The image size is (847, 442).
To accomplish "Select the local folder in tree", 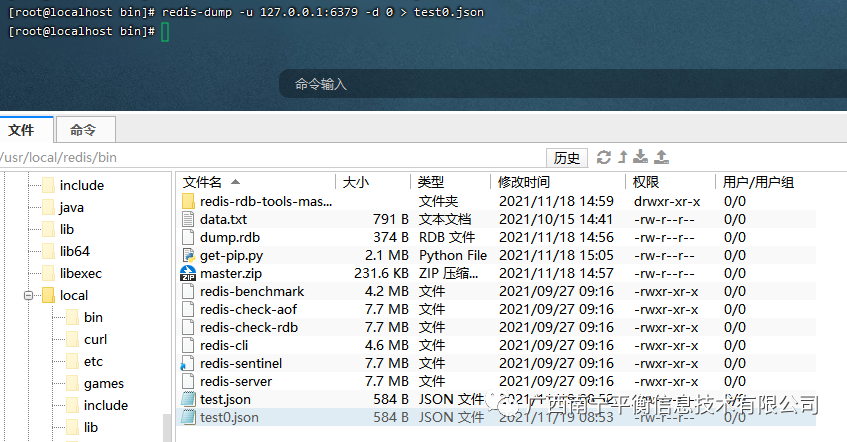I will tap(73, 296).
